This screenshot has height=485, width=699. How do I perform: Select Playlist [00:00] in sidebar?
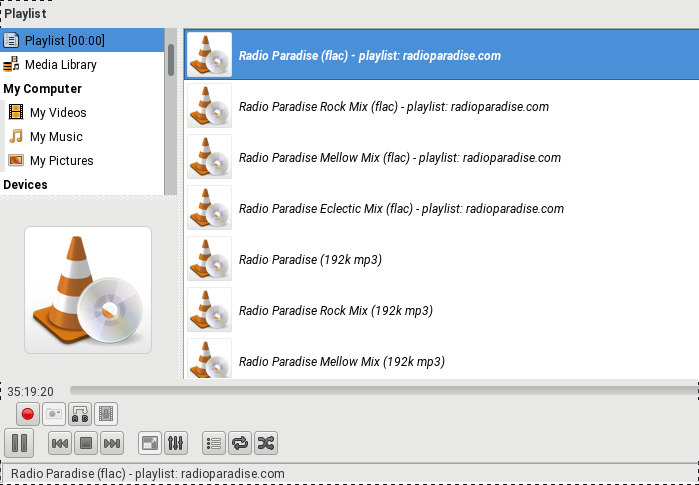click(82, 40)
